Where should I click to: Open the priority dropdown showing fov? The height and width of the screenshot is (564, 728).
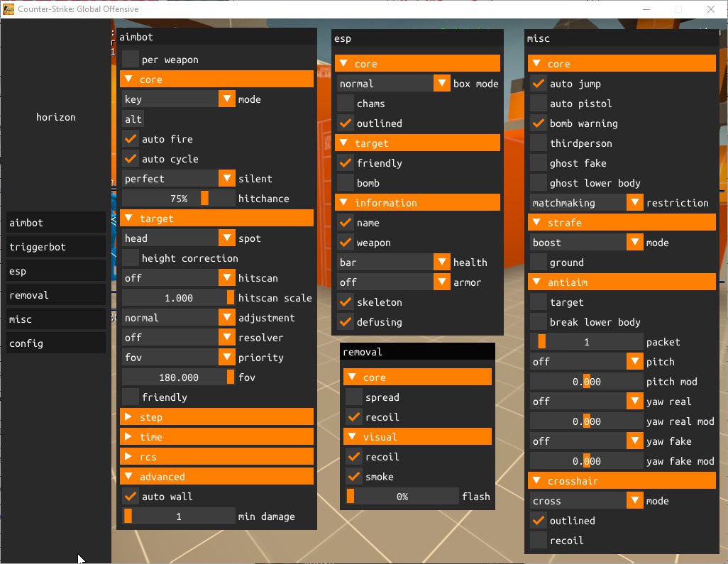click(179, 358)
